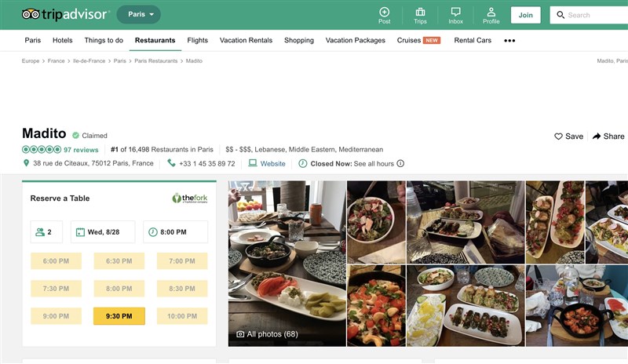Reserve the 9:00 PM time slot
628x364 pixels.
tap(56, 316)
